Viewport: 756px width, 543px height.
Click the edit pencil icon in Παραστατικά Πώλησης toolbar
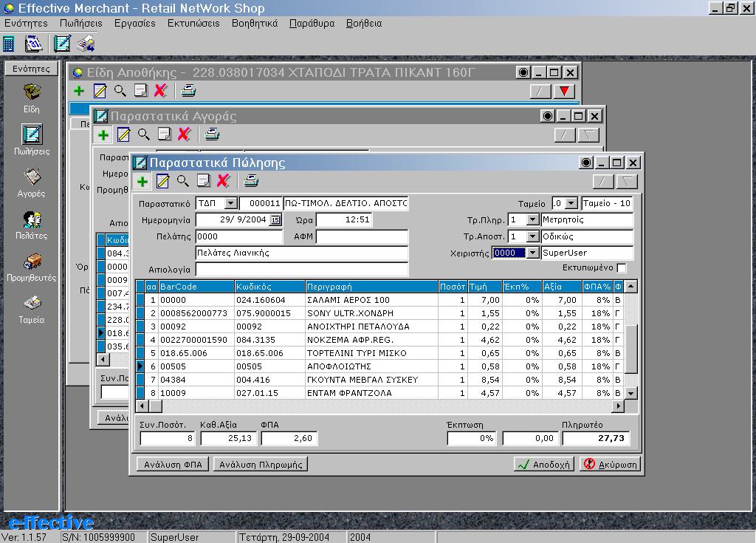pyautogui.click(x=162, y=182)
